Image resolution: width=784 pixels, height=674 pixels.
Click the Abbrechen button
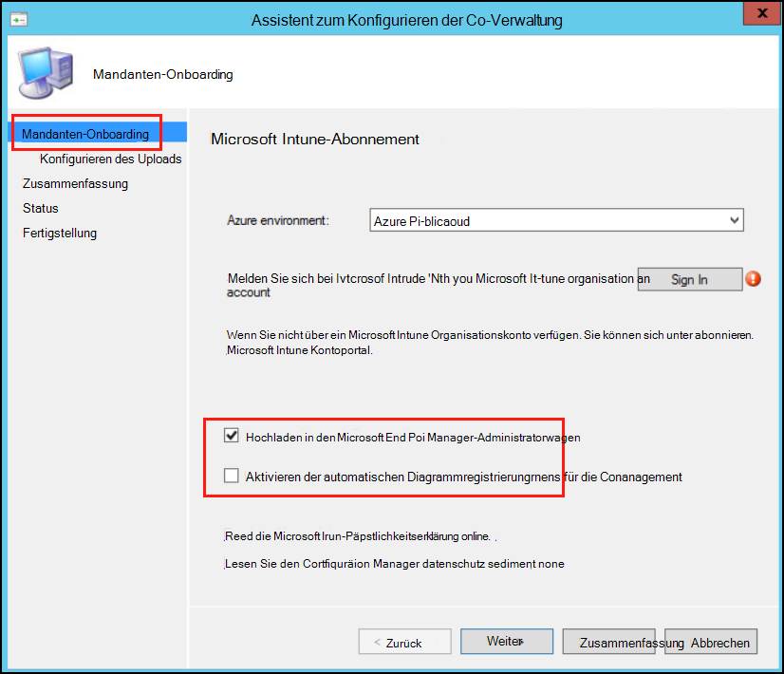(x=711, y=642)
